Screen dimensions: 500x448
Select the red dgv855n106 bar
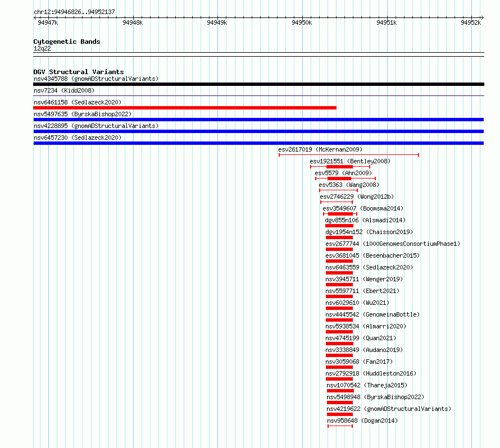click(x=339, y=226)
